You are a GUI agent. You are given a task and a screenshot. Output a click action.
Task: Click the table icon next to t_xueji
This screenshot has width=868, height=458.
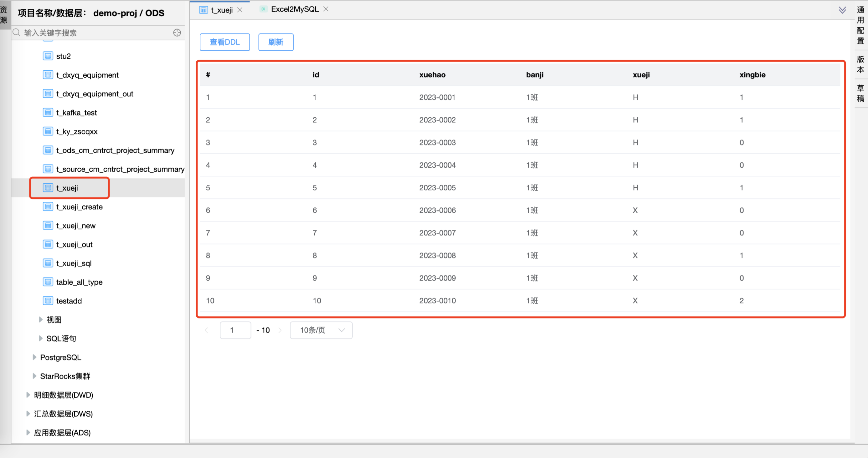click(x=48, y=188)
